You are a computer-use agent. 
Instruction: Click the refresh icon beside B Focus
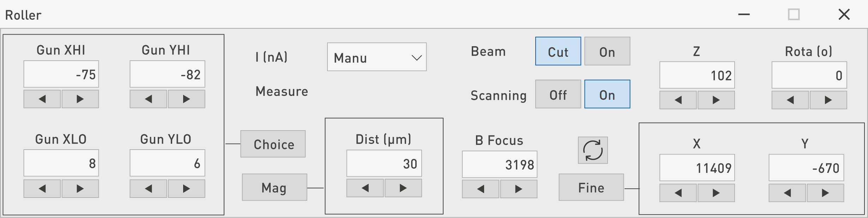593,150
